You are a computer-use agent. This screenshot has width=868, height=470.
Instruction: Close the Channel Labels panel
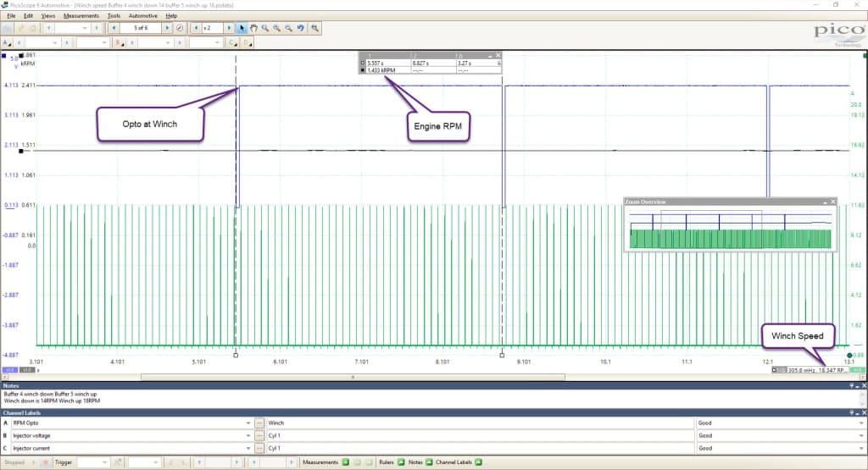click(864, 412)
